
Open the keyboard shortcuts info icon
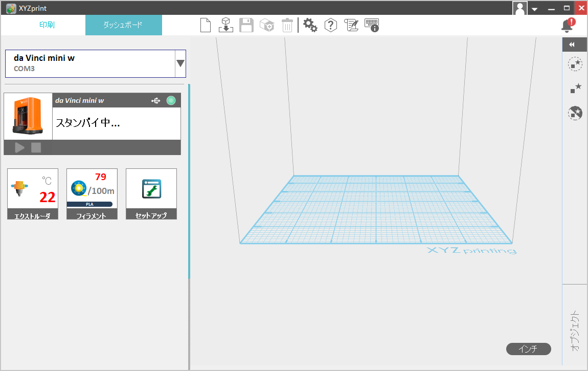pos(372,25)
